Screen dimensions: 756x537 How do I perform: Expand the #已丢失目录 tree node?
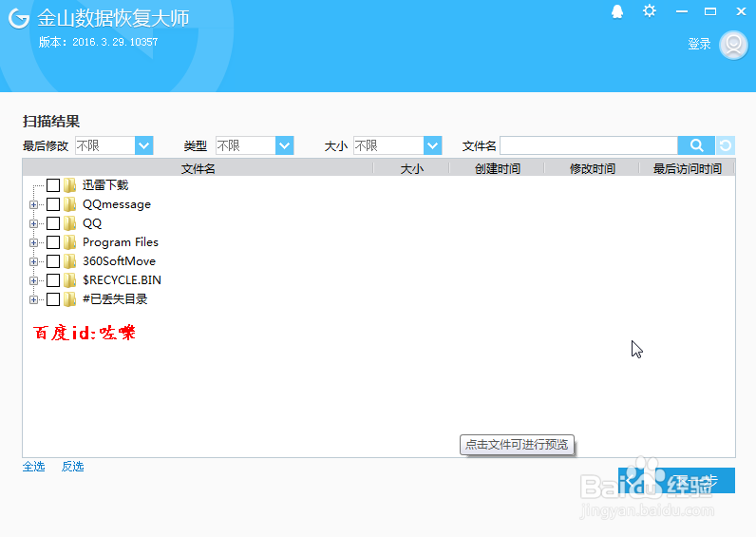33,300
